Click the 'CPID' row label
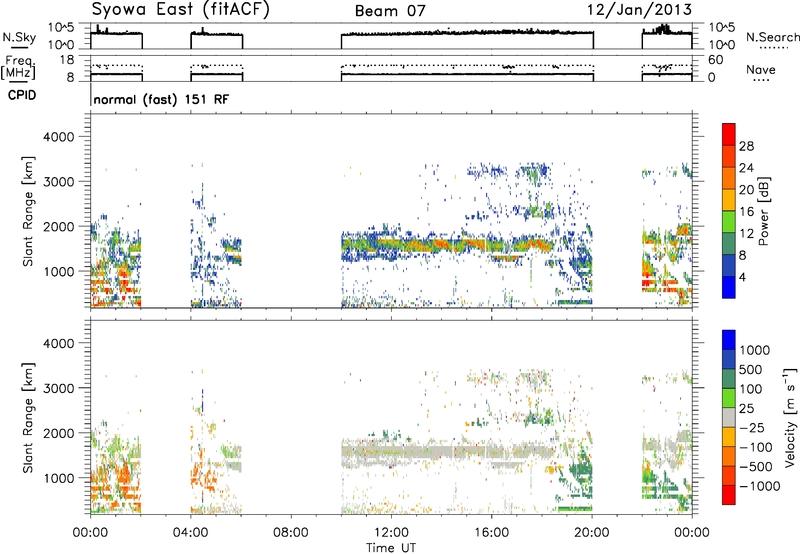Viewport: 800px width, 554px height. coord(22,95)
